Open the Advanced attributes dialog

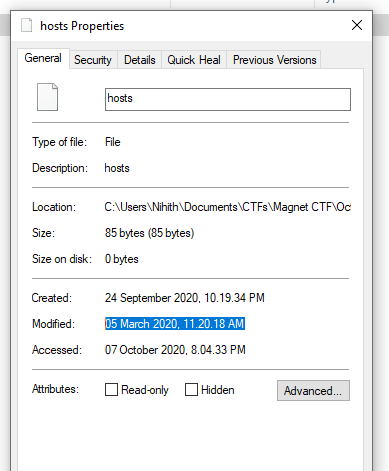click(x=313, y=390)
